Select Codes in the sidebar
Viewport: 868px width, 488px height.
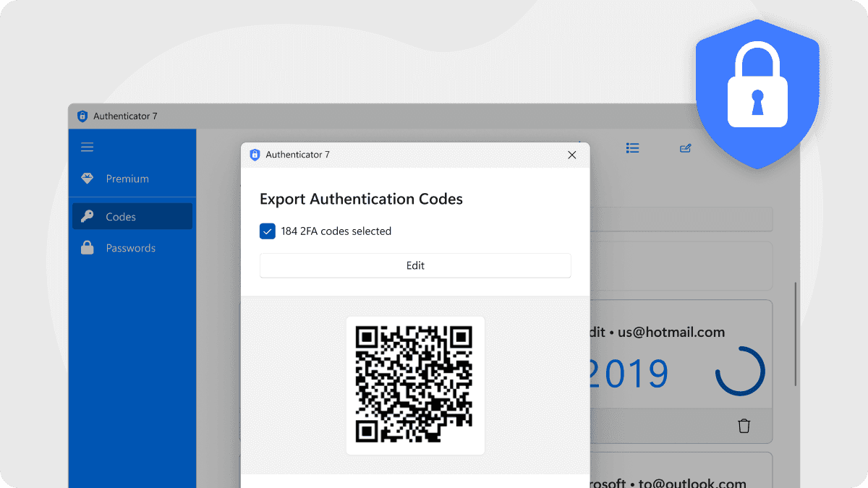point(132,217)
